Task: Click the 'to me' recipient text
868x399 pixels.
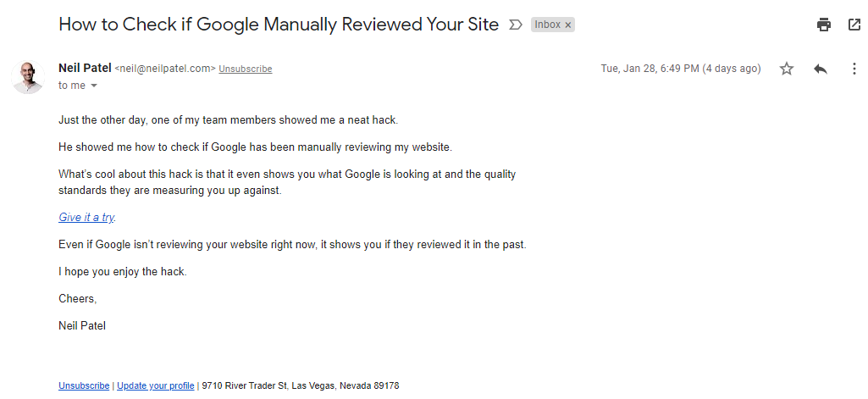Action: (71, 86)
